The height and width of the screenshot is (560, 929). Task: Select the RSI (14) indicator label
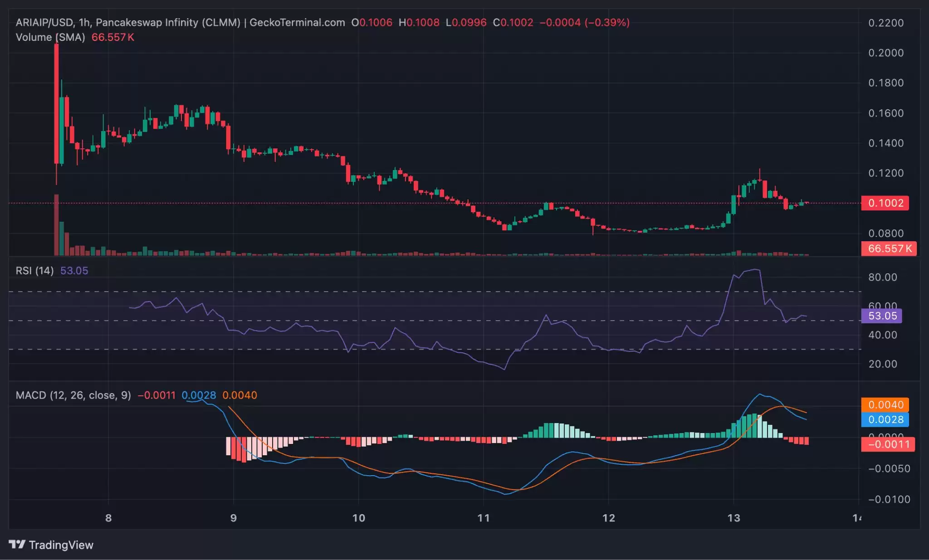pos(34,271)
